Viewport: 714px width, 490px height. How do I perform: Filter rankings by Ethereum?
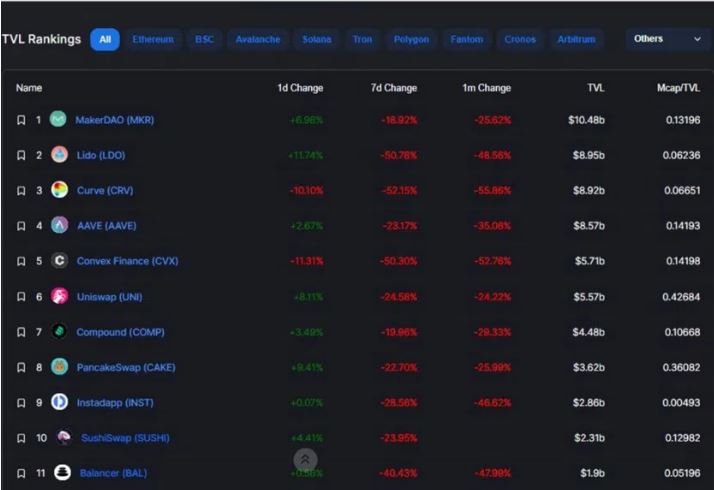point(153,39)
